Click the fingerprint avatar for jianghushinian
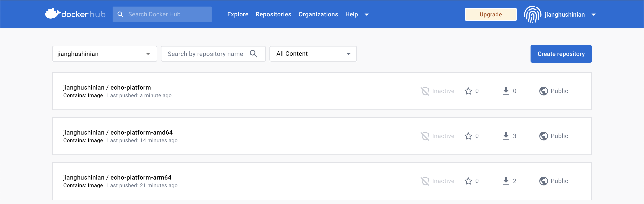Viewport: 644px width, 204px height. [x=532, y=14]
